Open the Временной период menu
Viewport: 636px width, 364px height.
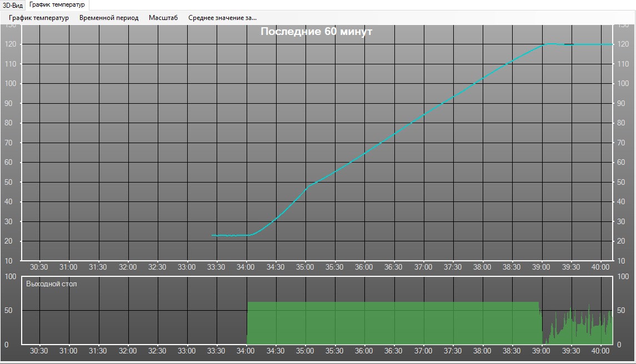pos(109,18)
